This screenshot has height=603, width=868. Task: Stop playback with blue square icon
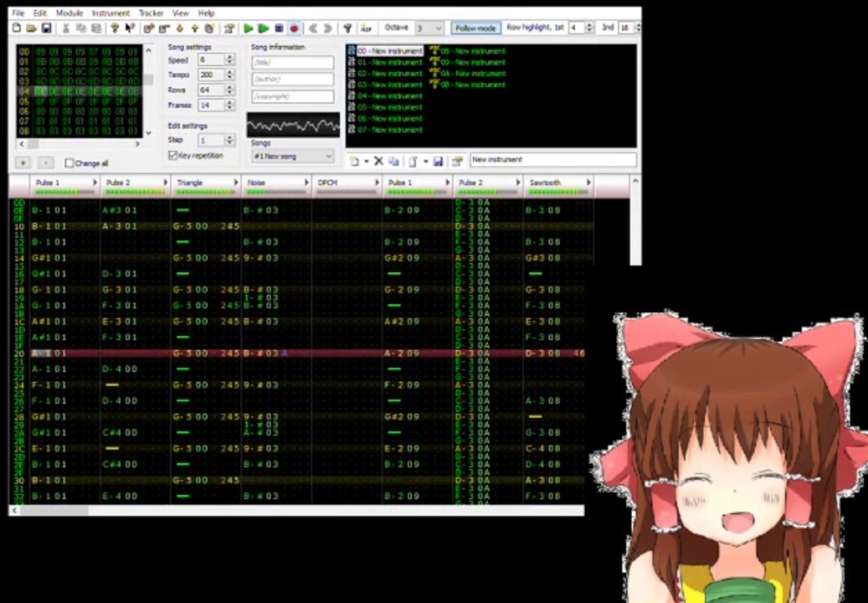[x=279, y=28]
